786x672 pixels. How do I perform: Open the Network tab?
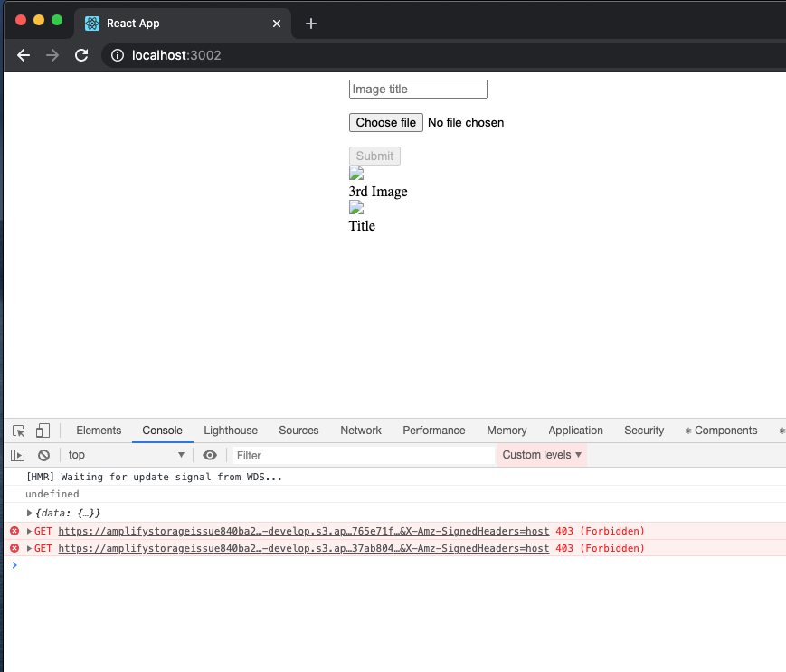tap(361, 431)
